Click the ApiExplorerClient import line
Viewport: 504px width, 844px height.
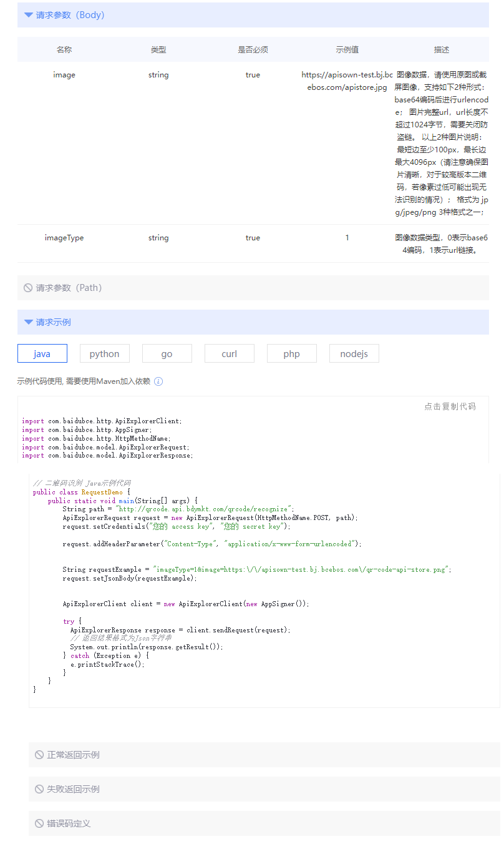[102, 421]
